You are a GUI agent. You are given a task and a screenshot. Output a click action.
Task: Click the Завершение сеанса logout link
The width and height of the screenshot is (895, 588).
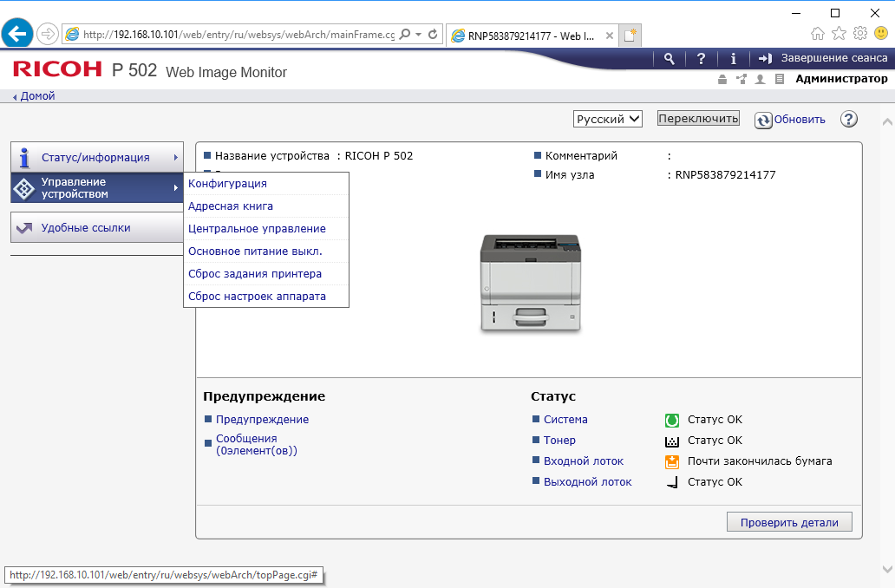[x=823, y=58]
